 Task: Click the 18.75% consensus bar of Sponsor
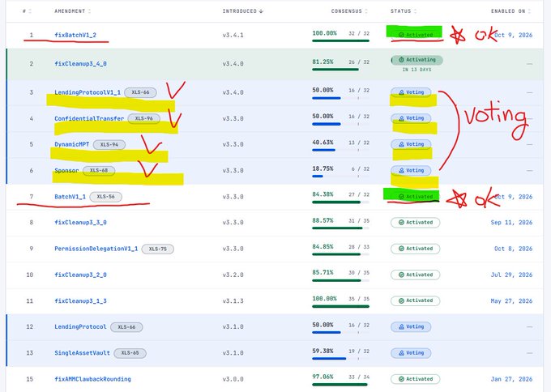340,176
